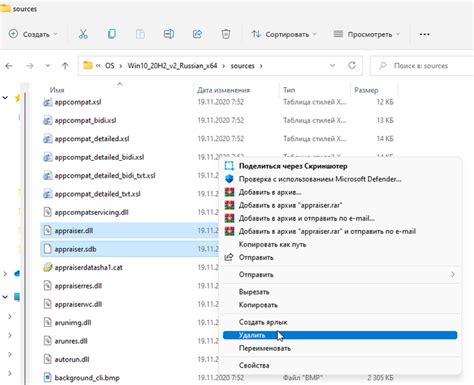Select file appcompat_detailed_txt.xsl
Image resolution: width=474 pixels, height=385 pixels.
click(x=97, y=194)
